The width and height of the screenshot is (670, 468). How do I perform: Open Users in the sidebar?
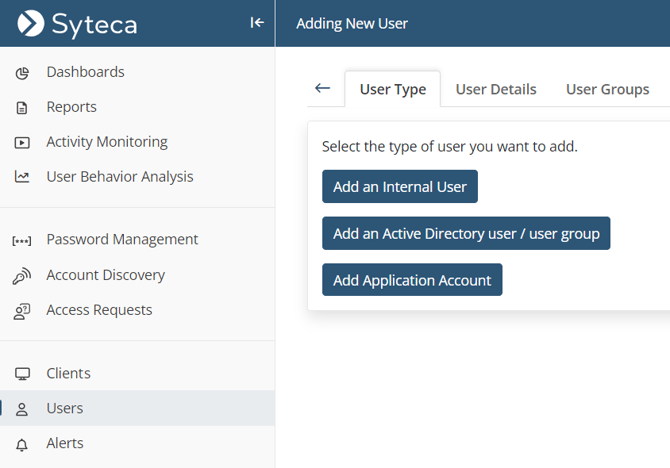65,408
